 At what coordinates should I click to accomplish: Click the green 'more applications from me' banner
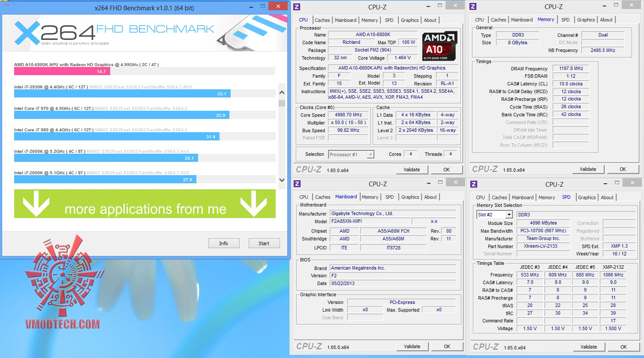click(x=145, y=204)
